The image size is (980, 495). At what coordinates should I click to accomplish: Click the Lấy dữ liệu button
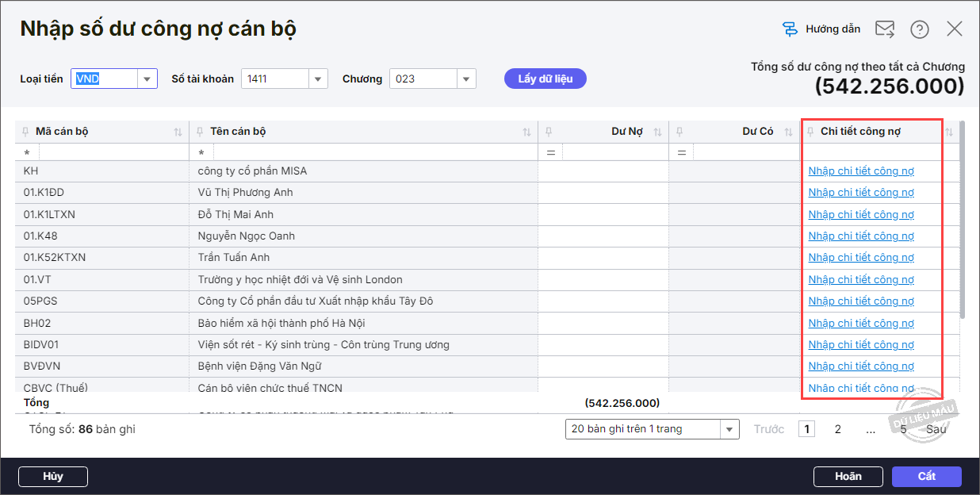[x=546, y=79]
